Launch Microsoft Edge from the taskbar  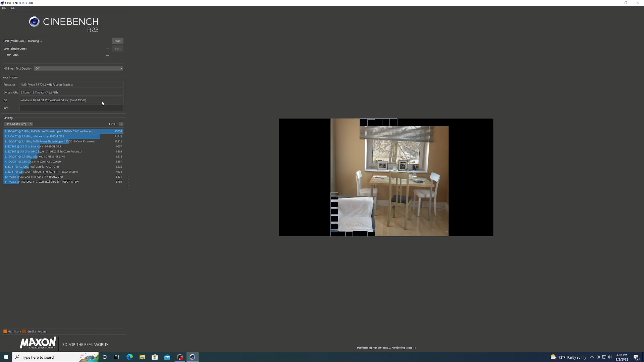pos(129,357)
